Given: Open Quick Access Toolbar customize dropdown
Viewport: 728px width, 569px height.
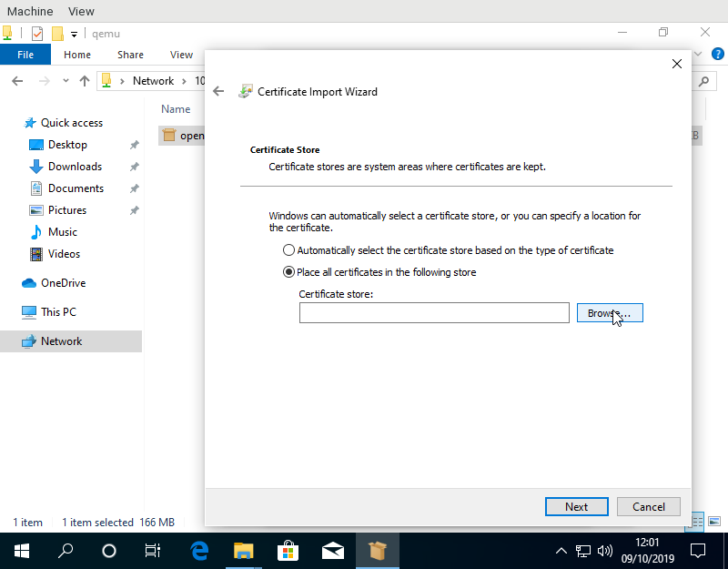Looking at the screenshot, I should [x=75, y=35].
